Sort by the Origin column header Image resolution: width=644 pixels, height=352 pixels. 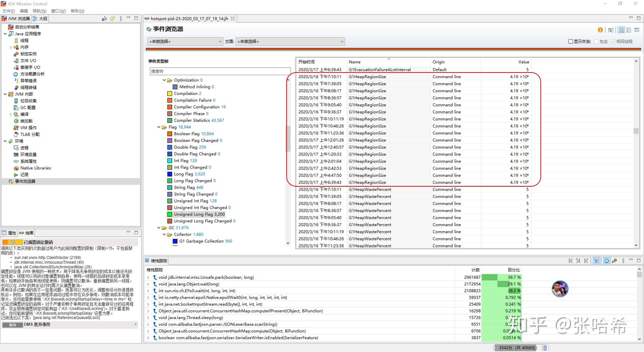[455, 62]
